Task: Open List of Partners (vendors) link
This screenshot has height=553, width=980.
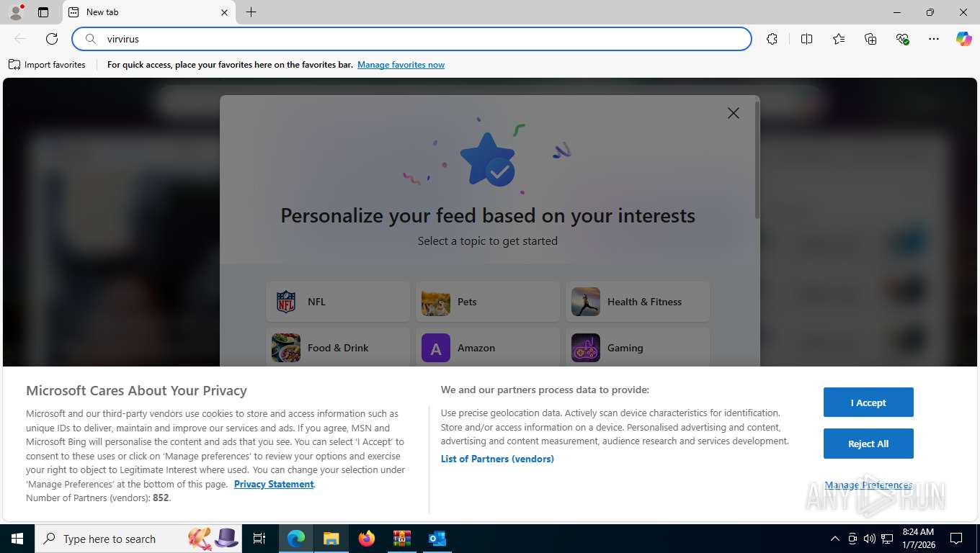Action: 497,459
